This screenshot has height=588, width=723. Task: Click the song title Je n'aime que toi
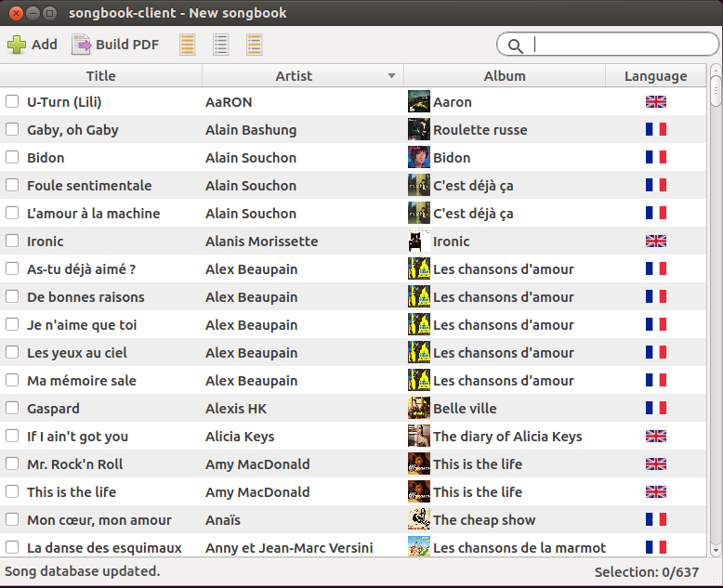point(82,325)
